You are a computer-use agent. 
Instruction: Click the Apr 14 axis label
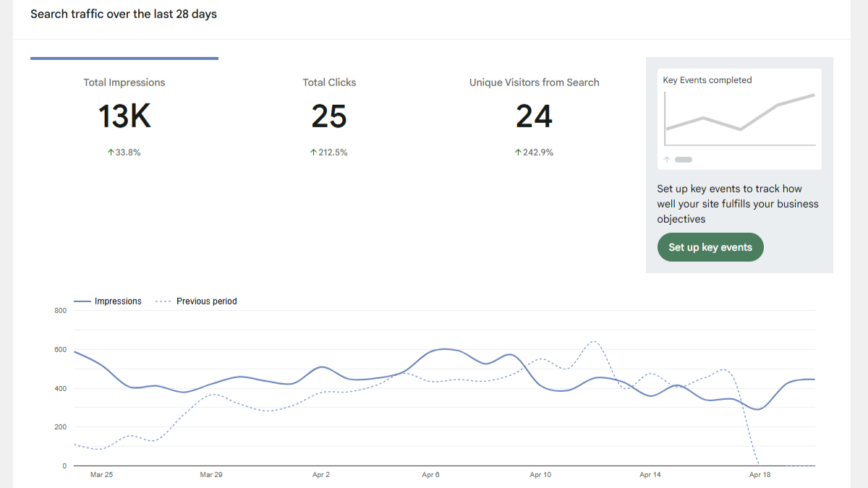click(x=650, y=475)
